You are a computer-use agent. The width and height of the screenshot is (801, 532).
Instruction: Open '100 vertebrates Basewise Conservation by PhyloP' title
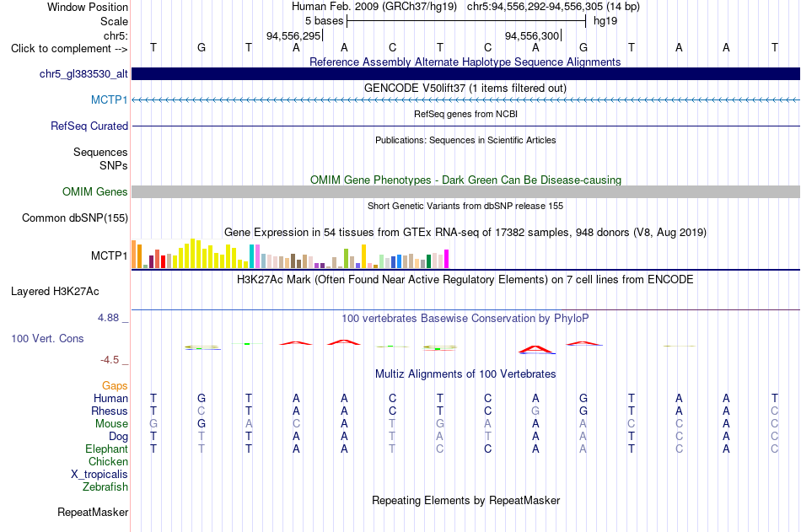465,319
